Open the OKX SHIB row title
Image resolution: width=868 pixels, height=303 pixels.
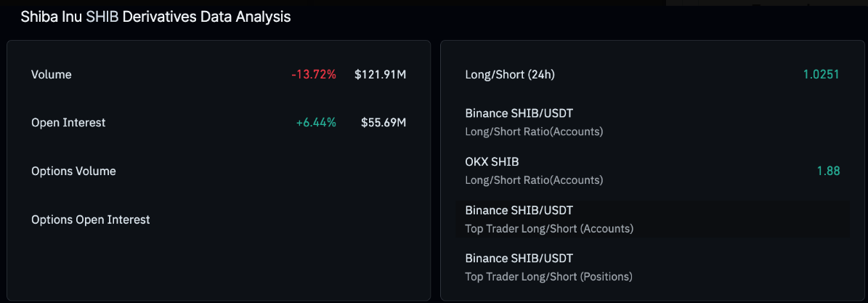pos(492,161)
